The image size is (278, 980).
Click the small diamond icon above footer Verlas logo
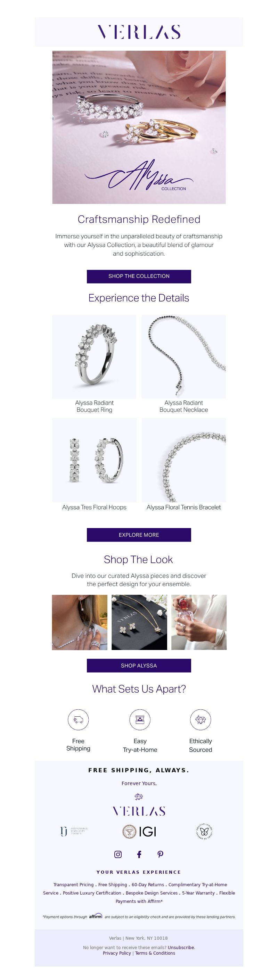point(139,797)
